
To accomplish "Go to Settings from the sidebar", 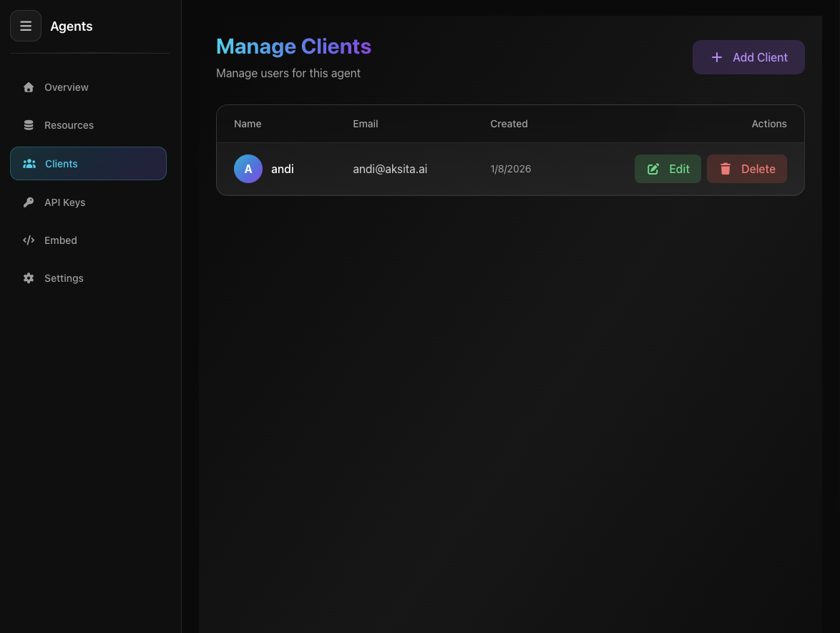I will [x=64, y=278].
